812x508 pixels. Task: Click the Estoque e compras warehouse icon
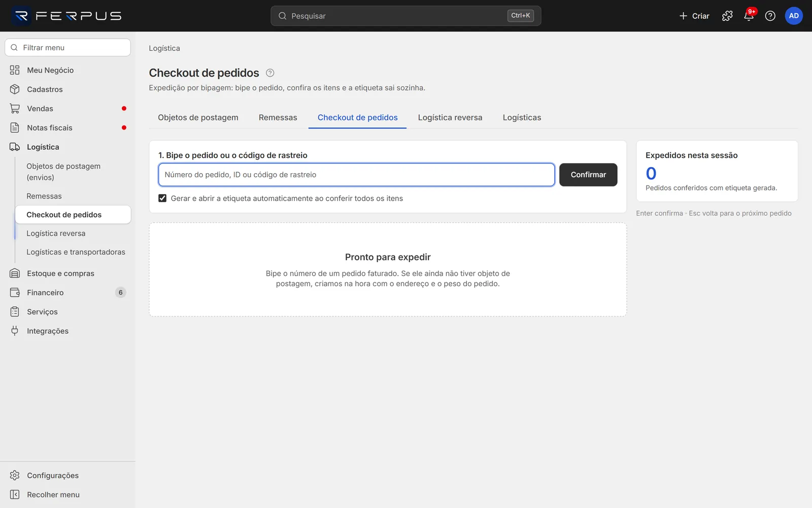[15, 273]
